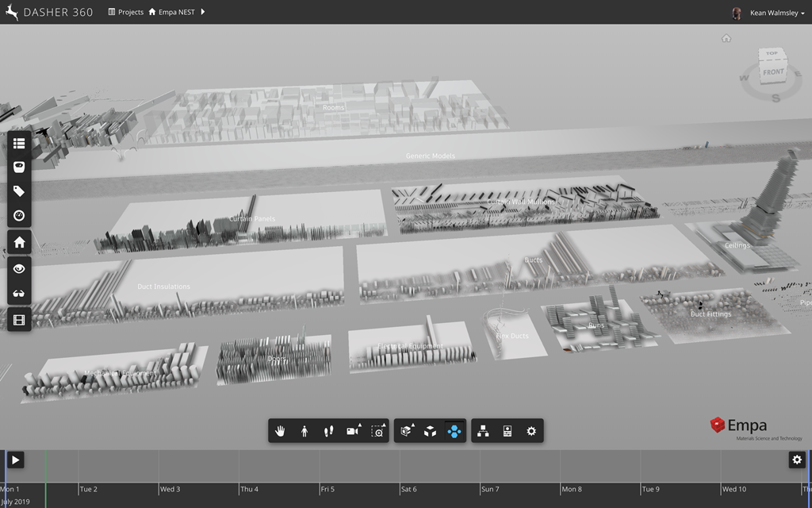This screenshot has height=508, width=812.
Task: Open the list panel in sidebar
Action: point(19,143)
